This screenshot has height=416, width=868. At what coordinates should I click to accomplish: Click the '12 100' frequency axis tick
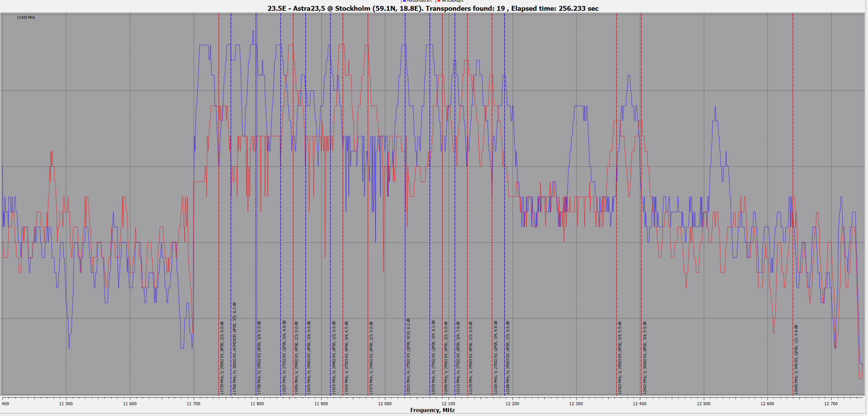[x=448, y=404]
